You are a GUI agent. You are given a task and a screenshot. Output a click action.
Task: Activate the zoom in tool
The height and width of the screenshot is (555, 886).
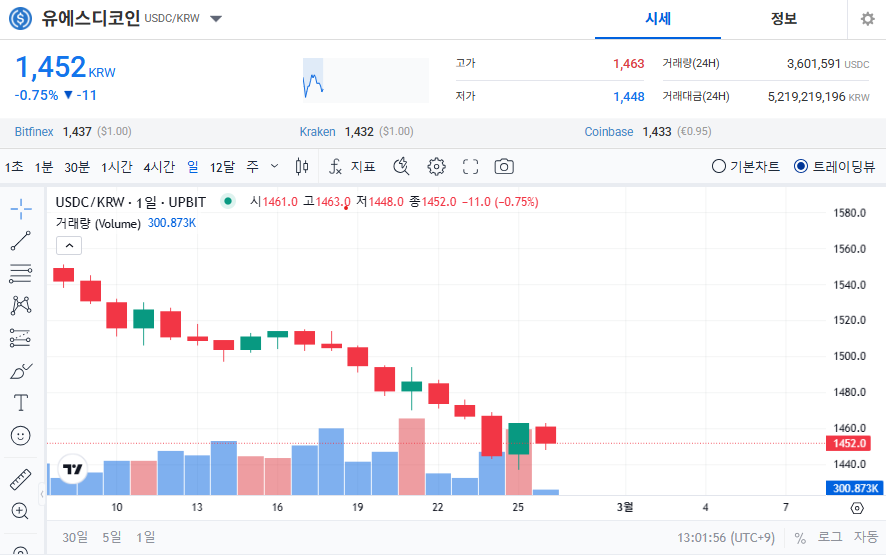[20, 511]
